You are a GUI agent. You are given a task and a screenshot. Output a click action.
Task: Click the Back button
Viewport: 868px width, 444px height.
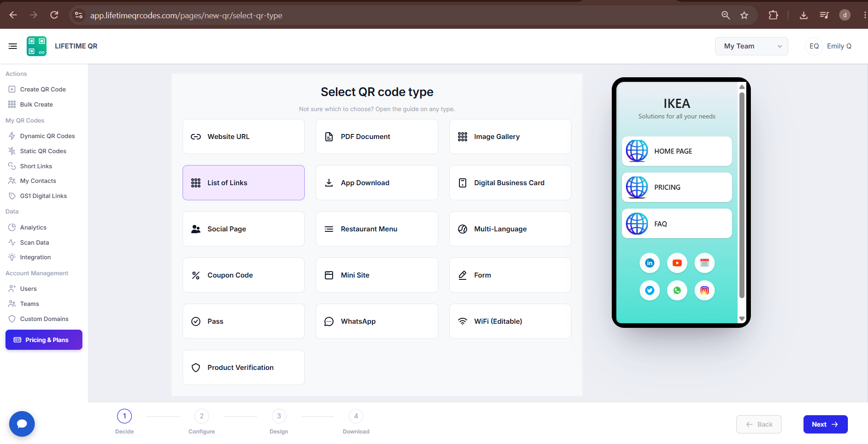point(759,424)
